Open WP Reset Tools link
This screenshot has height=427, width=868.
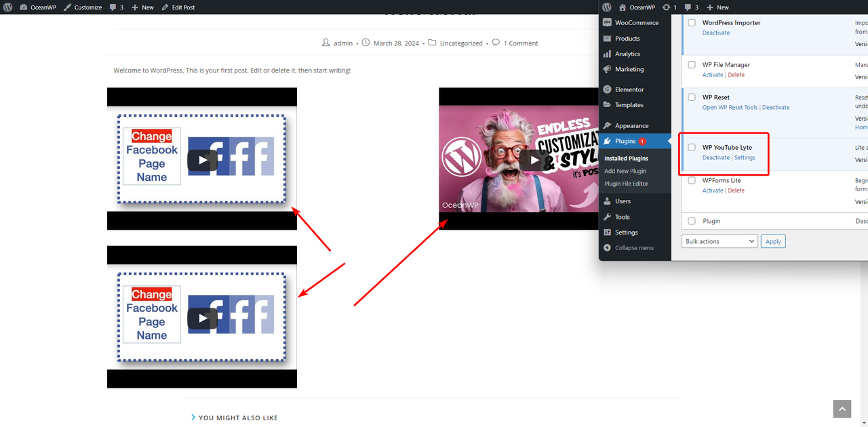730,108
